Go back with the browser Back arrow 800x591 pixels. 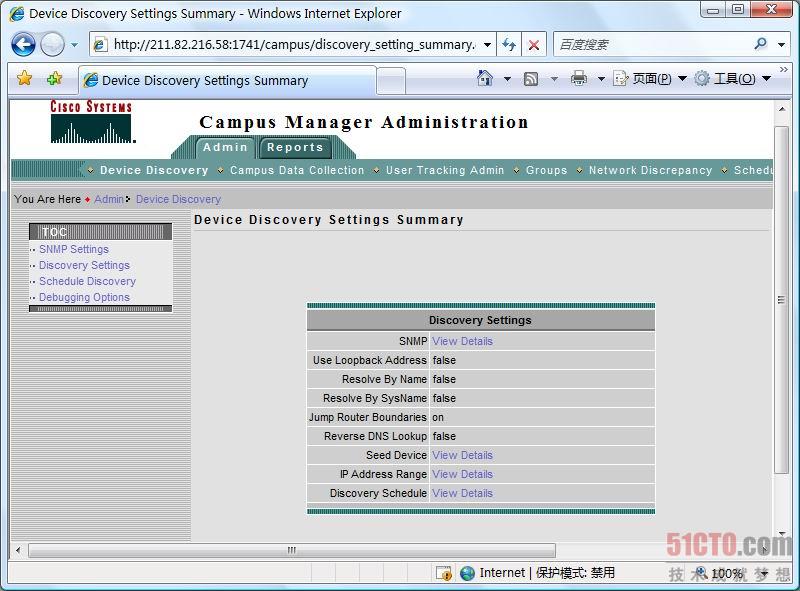tap(23, 44)
